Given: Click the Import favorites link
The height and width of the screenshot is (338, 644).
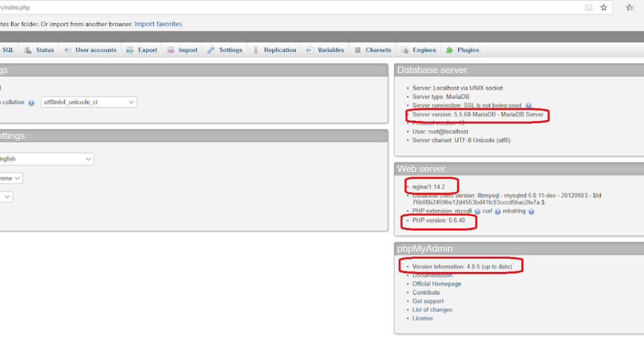Looking at the screenshot, I should tap(158, 24).
